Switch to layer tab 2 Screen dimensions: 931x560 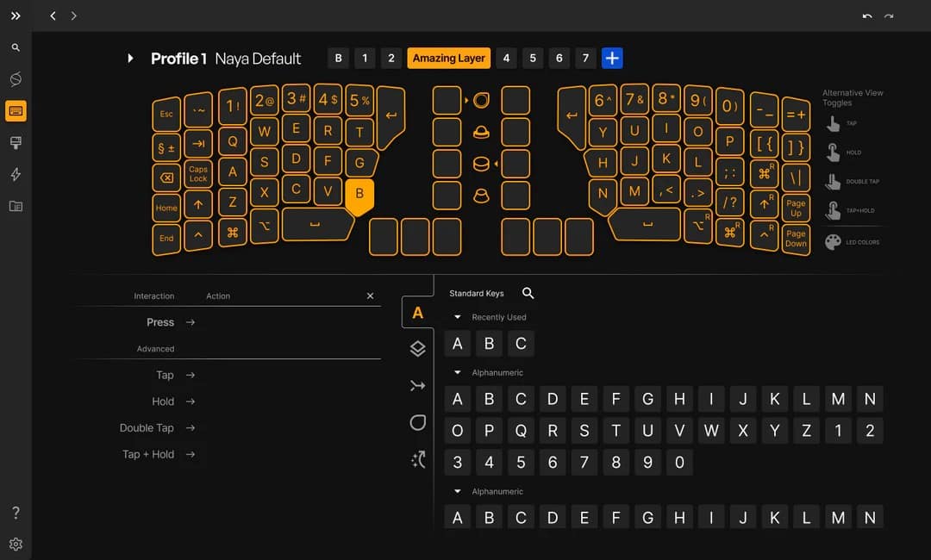pyautogui.click(x=391, y=58)
